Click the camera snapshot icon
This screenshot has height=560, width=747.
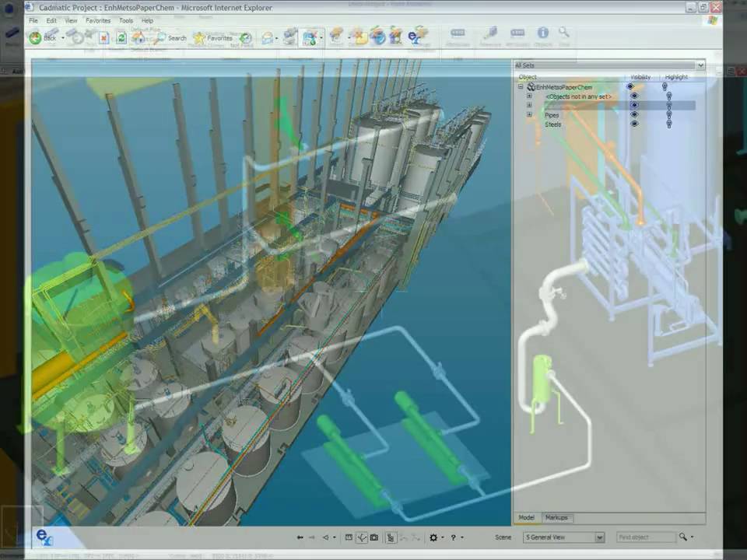click(x=374, y=537)
